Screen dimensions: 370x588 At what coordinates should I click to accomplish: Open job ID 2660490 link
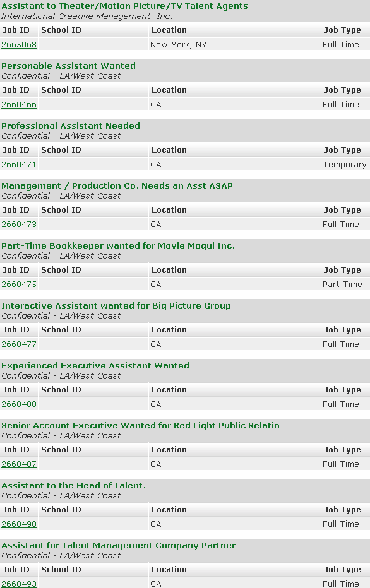pyautogui.click(x=19, y=524)
